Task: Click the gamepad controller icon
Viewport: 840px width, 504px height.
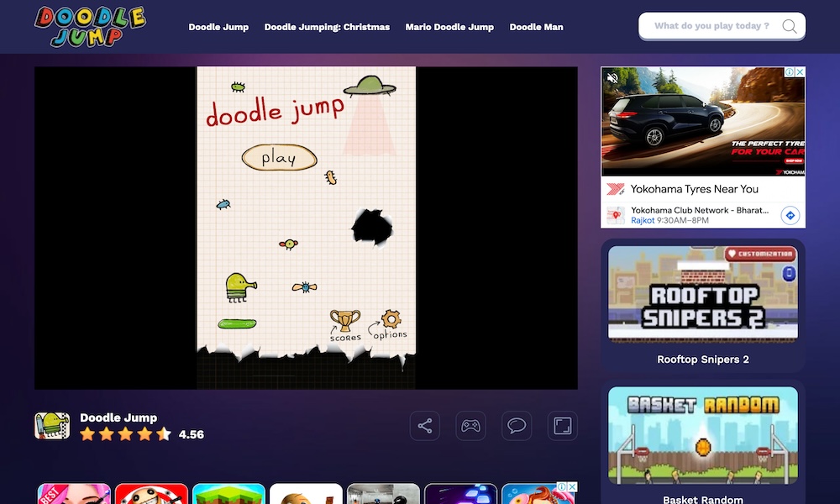Action: click(x=470, y=426)
